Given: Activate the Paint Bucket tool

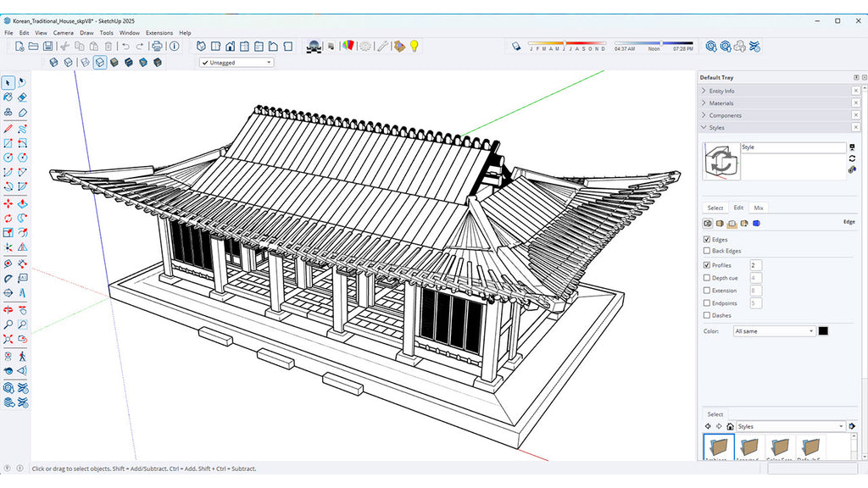Looking at the screenshot, I should [x=9, y=97].
